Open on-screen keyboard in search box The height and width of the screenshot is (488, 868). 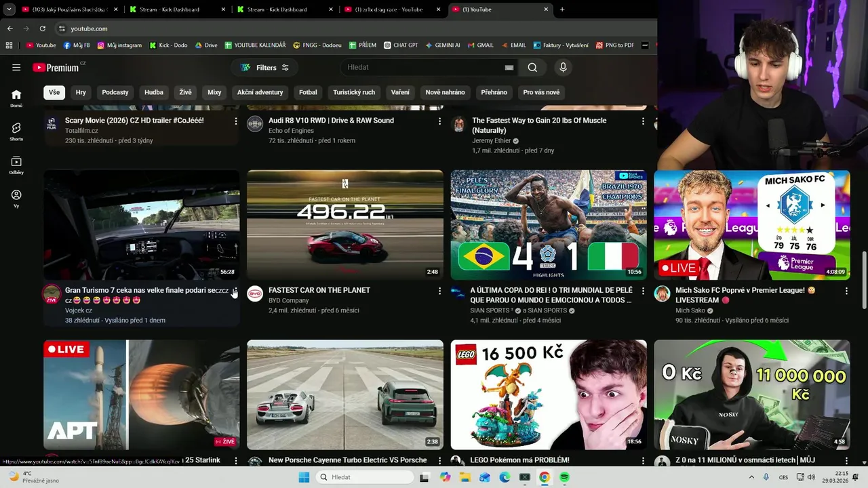point(509,67)
